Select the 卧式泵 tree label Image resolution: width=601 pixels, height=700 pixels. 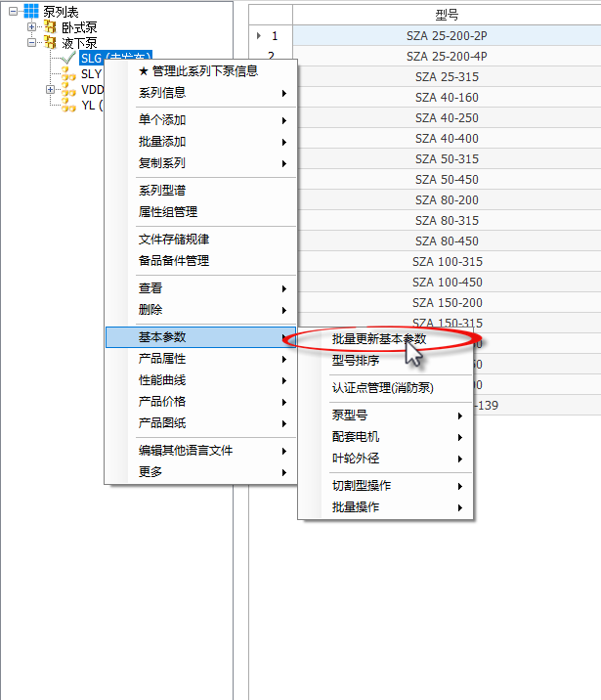click(79, 27)
